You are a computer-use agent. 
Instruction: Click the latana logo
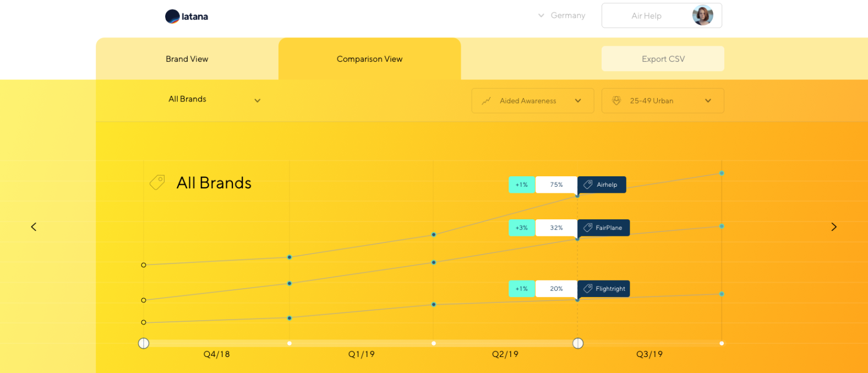tap(187, 17)
